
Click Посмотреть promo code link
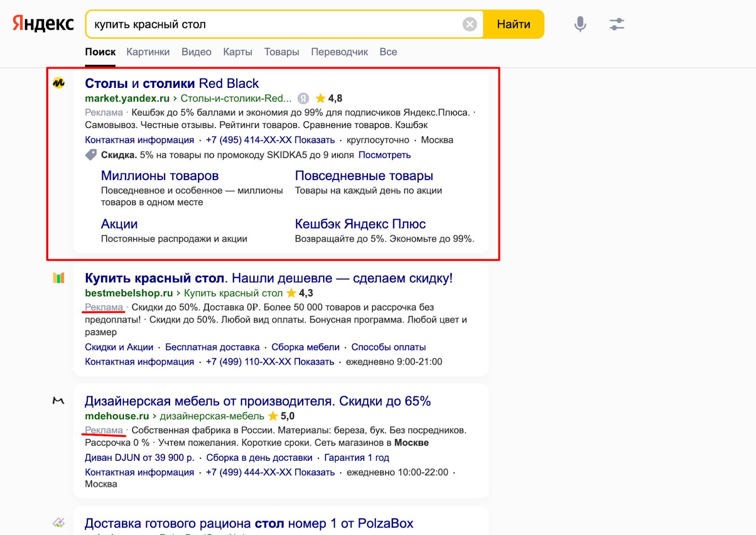coord(385,155)
